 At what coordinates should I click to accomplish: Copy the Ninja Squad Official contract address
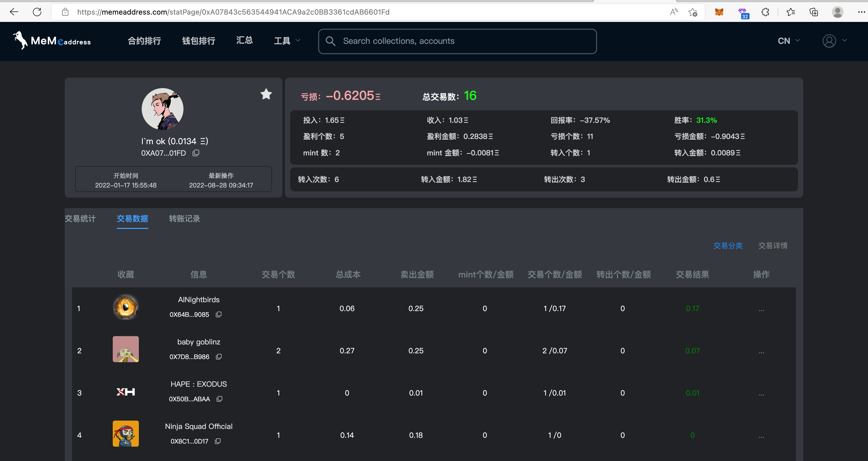pos(218,441)
